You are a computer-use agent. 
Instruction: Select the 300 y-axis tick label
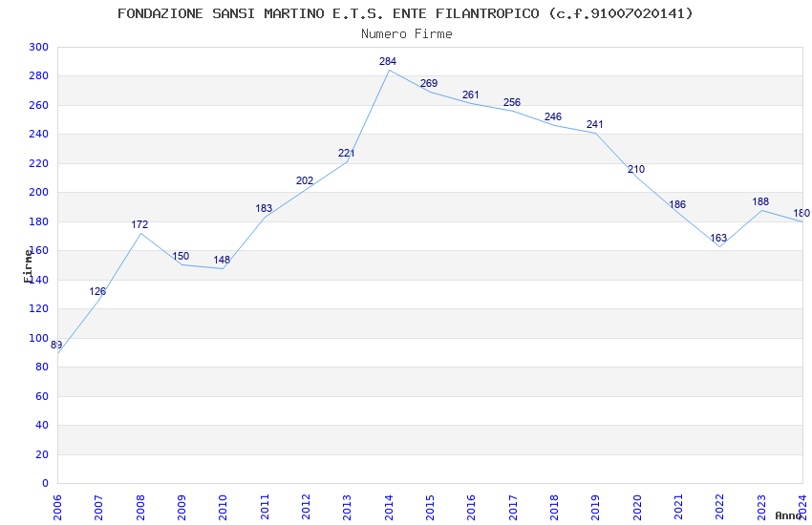[39, 47]
